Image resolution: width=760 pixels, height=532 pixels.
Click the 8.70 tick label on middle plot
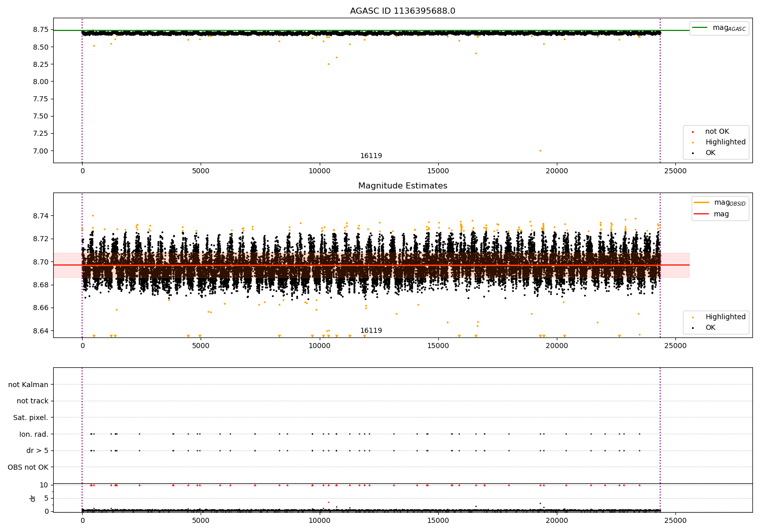point(40,262)
